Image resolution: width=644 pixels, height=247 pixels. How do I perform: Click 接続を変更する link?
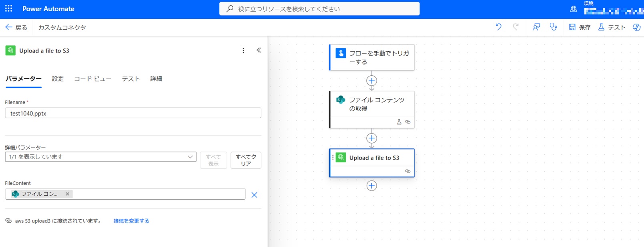point(131,221)
